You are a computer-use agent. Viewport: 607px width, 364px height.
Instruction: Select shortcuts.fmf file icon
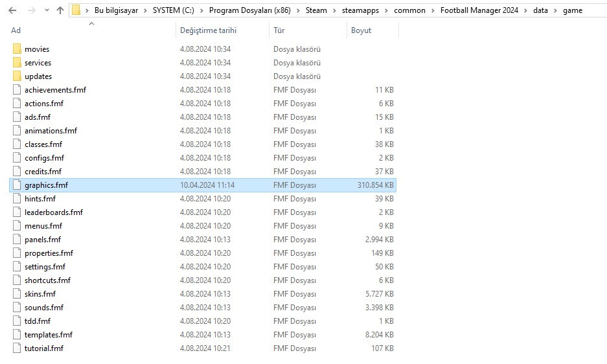click(x=17, y=280)
